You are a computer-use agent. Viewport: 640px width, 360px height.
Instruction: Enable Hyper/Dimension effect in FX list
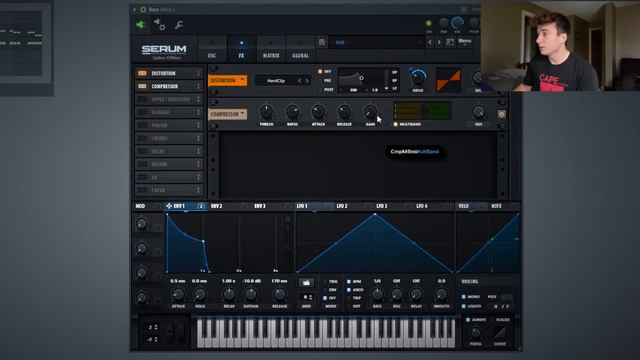point(142,100)
